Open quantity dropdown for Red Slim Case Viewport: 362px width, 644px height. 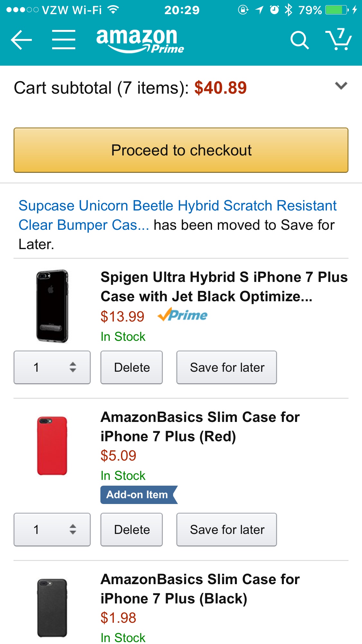coord(52,529)
